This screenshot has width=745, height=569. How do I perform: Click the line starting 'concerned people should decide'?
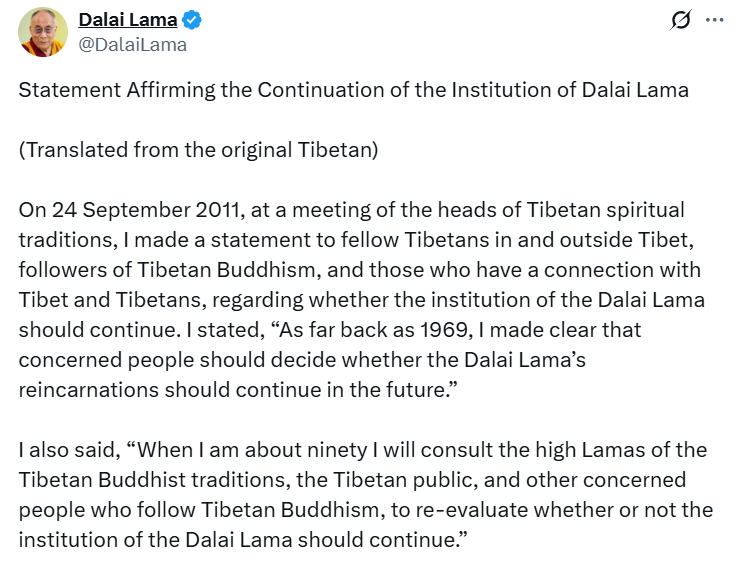click(302, 360)
